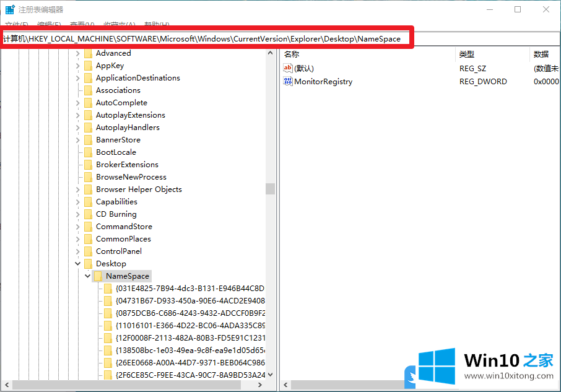Click the Associations folder icon

88,90
